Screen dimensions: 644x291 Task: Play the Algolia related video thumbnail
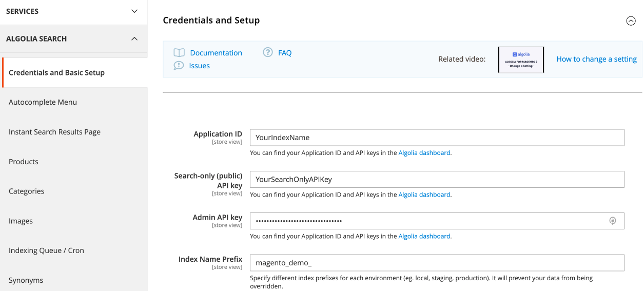521,60
